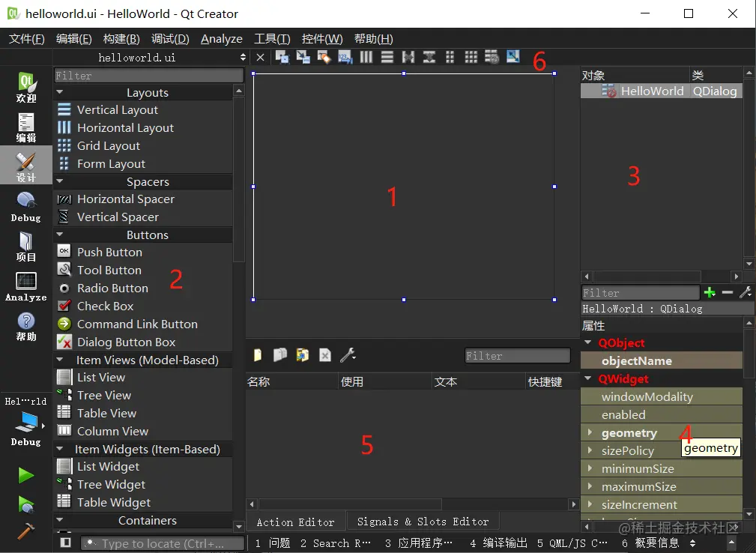Open Help (帮助) mode

(x=26, y=327)
